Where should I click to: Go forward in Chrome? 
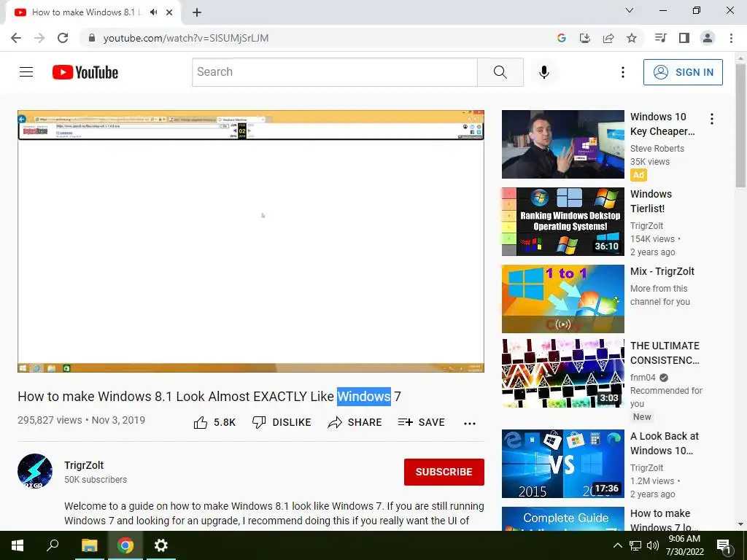point(39,38)
